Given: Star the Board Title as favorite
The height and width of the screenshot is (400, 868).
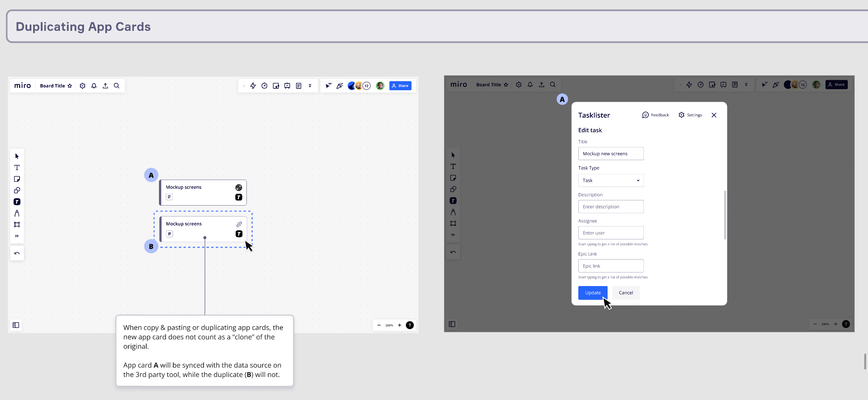Looking at the screenshot, I should 70,86.
